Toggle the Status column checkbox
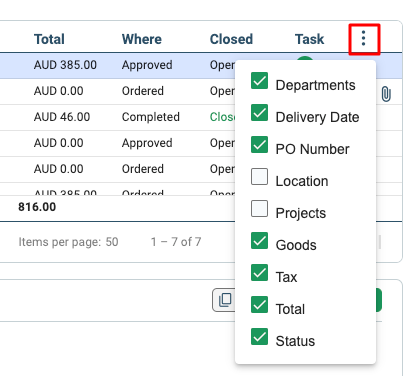The width and height of the screenshot is (410, 376). (259, 336)
